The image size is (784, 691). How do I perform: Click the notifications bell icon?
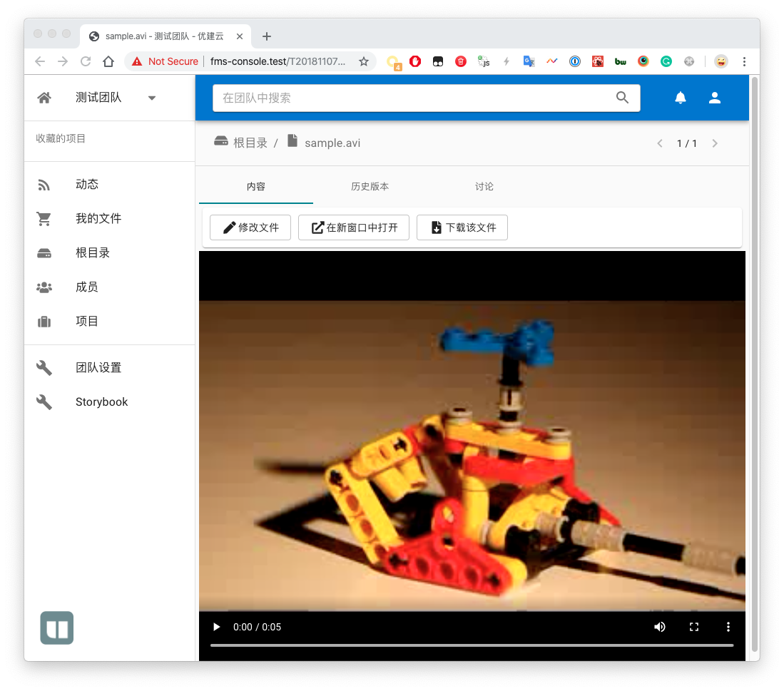click(681, 98)
